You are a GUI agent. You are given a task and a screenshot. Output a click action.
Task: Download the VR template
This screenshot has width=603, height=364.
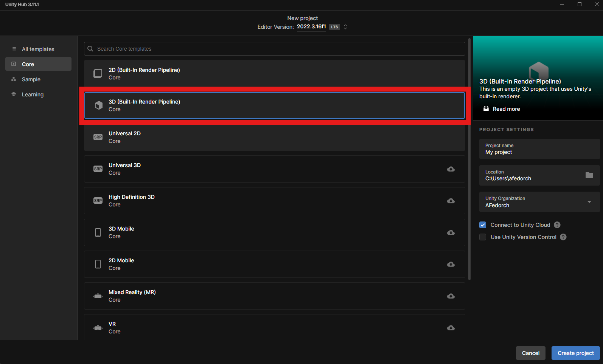451,328
